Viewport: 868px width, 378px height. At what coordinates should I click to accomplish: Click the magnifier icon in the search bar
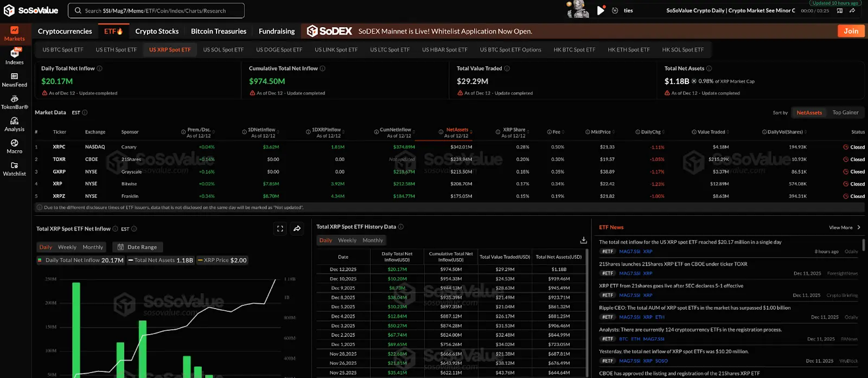click(78, 10)
